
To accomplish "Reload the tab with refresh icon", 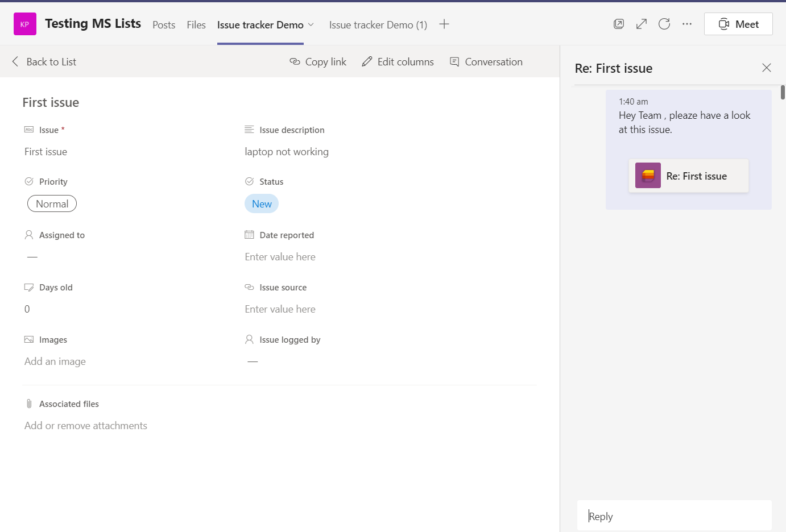I will pos(664,24).
